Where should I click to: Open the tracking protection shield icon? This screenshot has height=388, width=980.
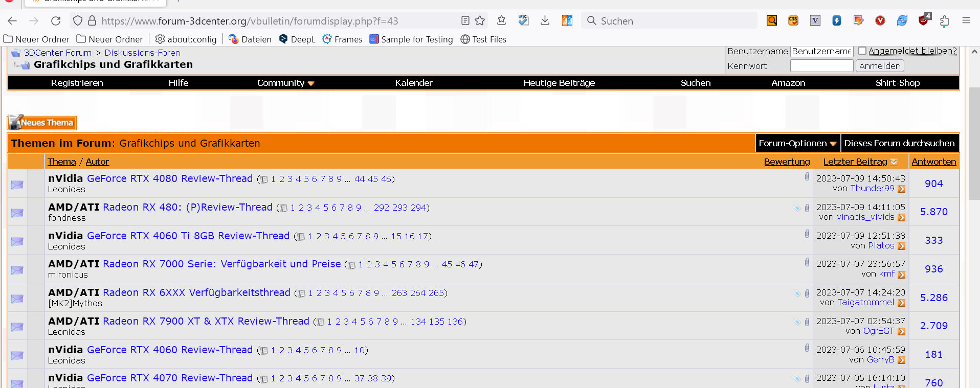77,21
